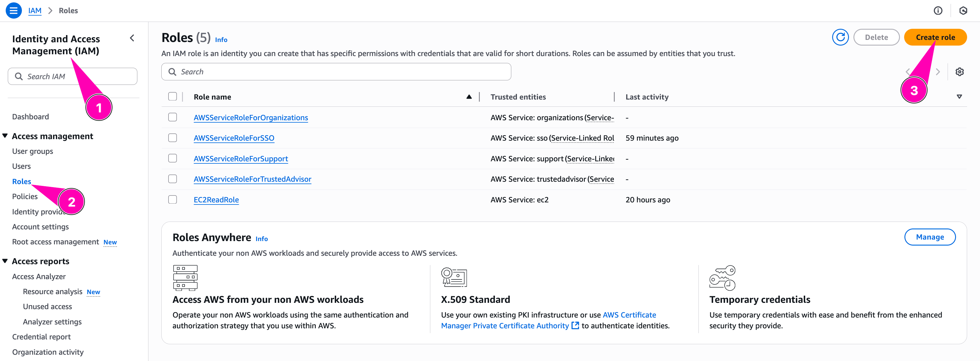Open Policies in the sidebar

click(25, 196)
